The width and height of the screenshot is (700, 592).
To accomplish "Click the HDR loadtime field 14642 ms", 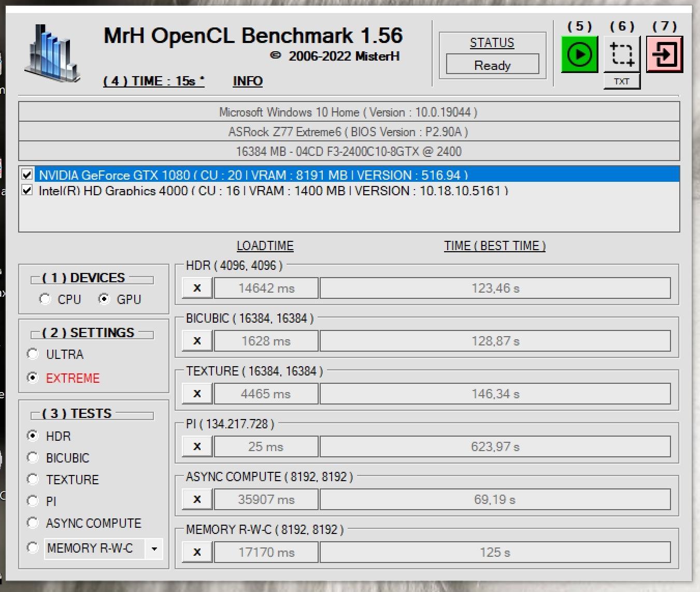I will coord(266,288).
